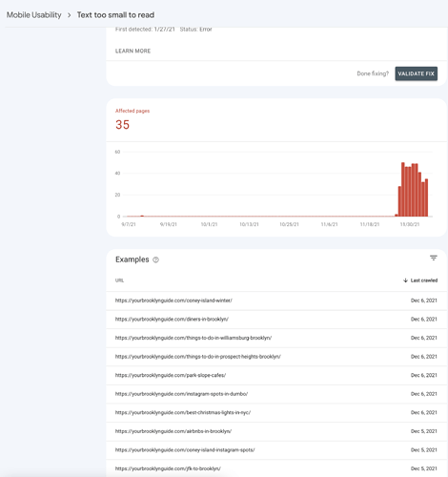Sort table by Last crawled header
Screen dimensions: 448x477
(x=424, y=280)
